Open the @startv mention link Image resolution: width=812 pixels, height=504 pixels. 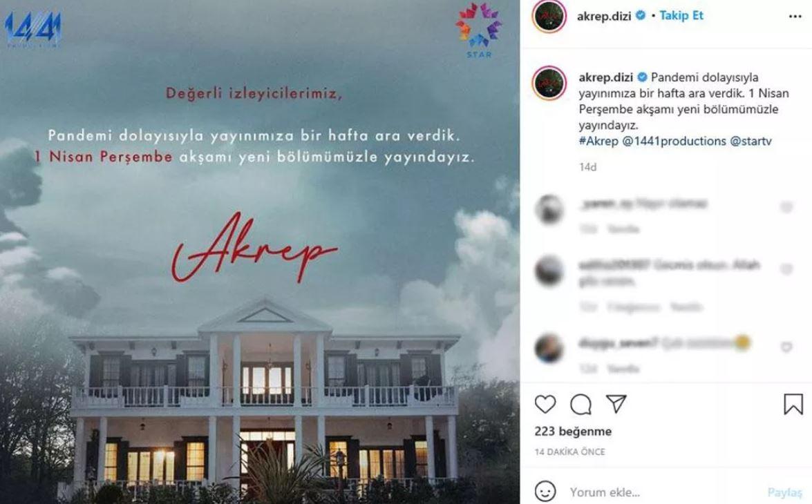(x=751, y=141)
